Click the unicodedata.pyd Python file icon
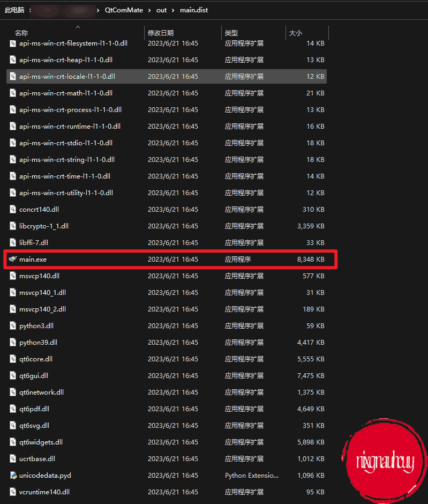The width and height of the screenshot is (428, 504). (13, 475)
